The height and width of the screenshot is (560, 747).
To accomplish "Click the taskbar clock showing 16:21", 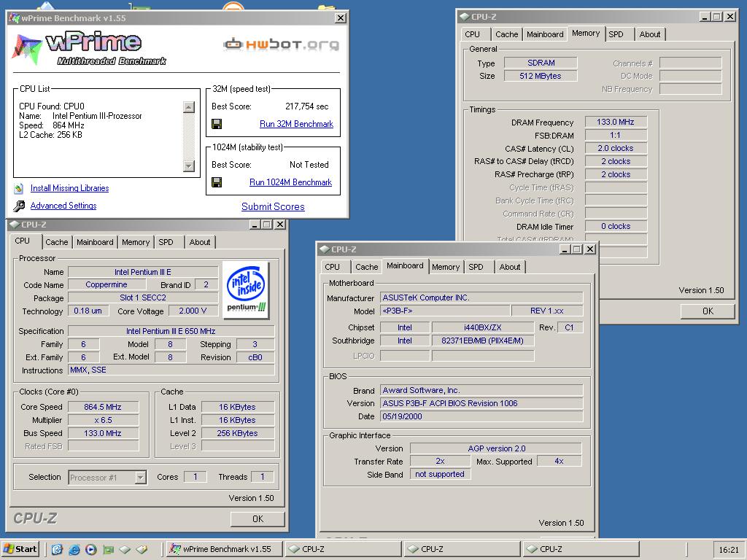I will pyautogui.click(x=729, y=550).
